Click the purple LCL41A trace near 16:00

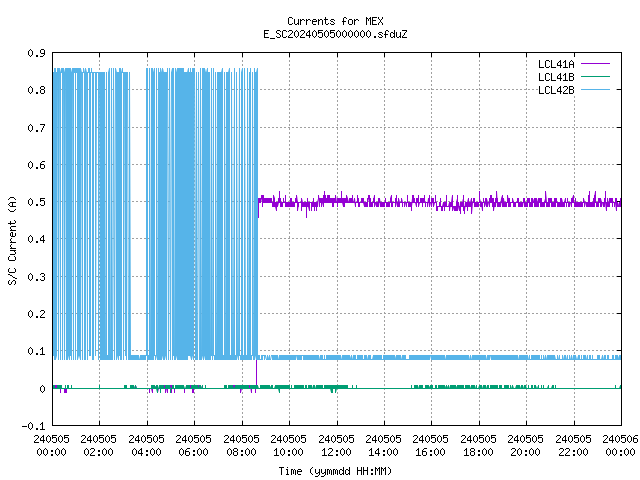(431, 202)
